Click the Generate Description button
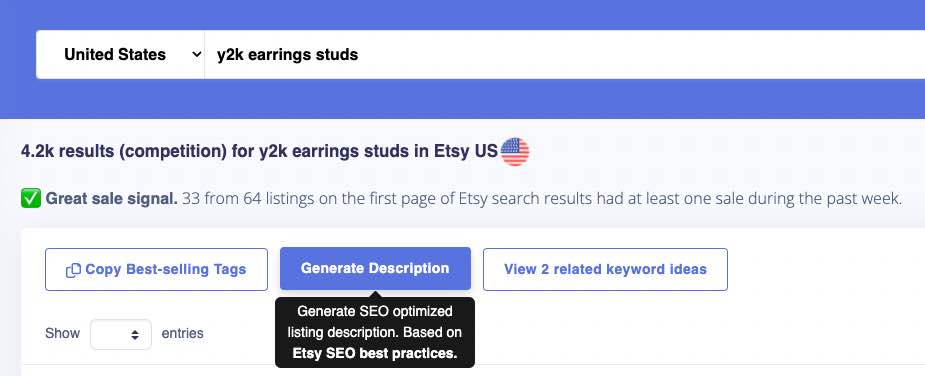 click(375, 269)
